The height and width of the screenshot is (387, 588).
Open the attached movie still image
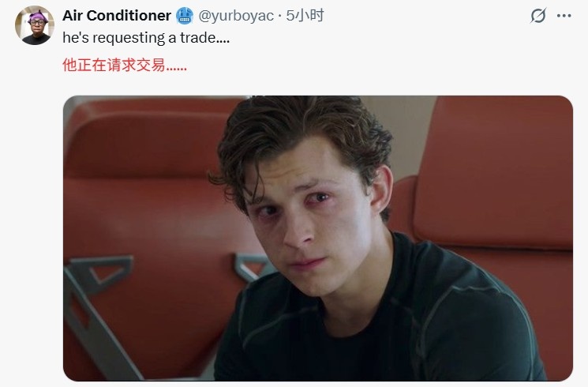(317, 239)
